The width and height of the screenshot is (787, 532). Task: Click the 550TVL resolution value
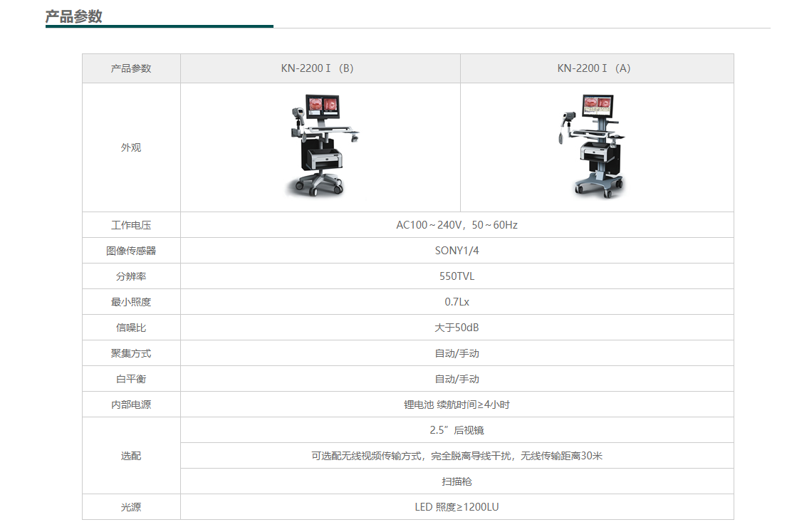(x=457, y=276)
